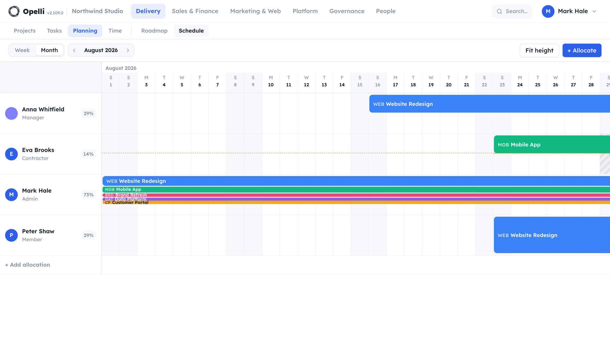
Task: Click Northwind Studio workspace name
Action: 98,11
